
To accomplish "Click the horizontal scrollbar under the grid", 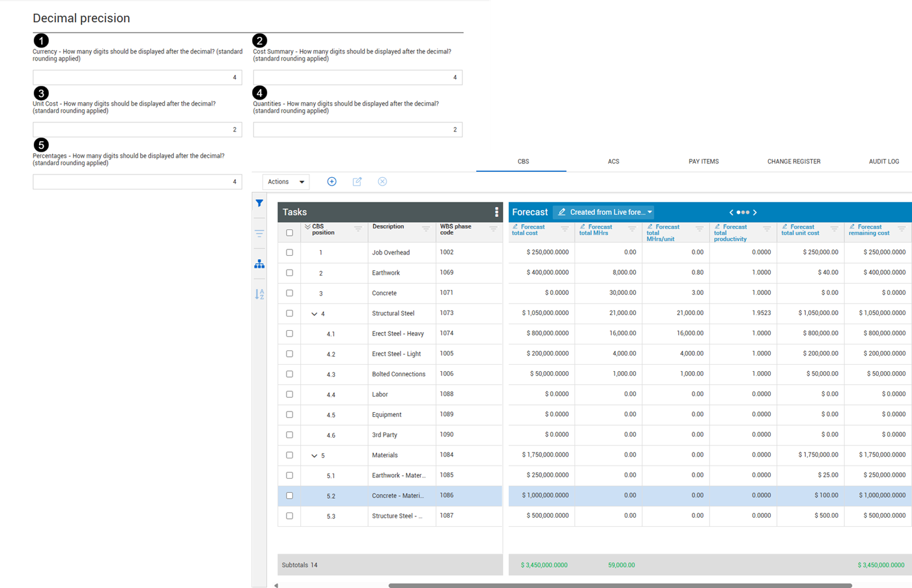I will point(620,585).
